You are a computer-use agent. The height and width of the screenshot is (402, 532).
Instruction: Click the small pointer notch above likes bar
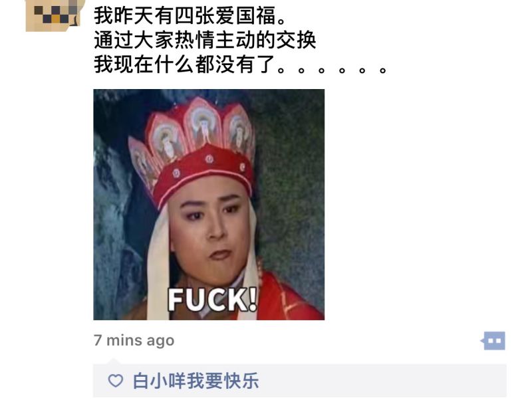(x=113, y=361)
